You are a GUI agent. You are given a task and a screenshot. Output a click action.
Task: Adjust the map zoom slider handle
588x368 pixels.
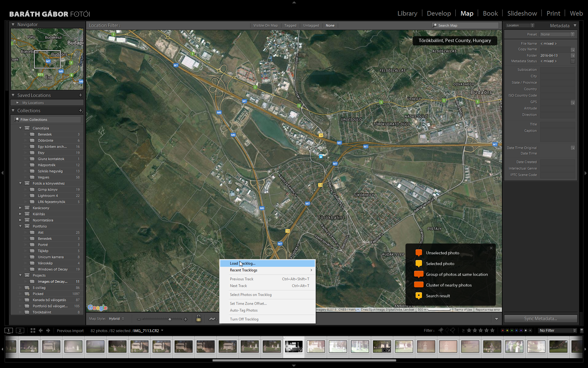click(x=170, y=319)
